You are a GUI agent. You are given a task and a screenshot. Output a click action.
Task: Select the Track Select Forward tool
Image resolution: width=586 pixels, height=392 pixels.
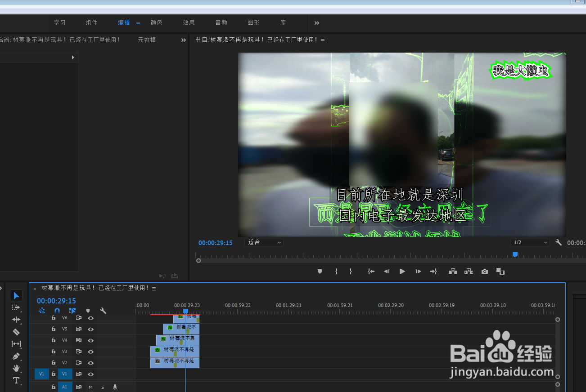coord(16,307)
